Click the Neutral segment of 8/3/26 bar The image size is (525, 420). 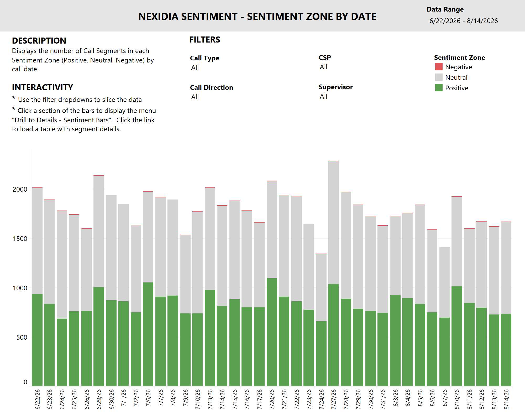pos(395,256)
